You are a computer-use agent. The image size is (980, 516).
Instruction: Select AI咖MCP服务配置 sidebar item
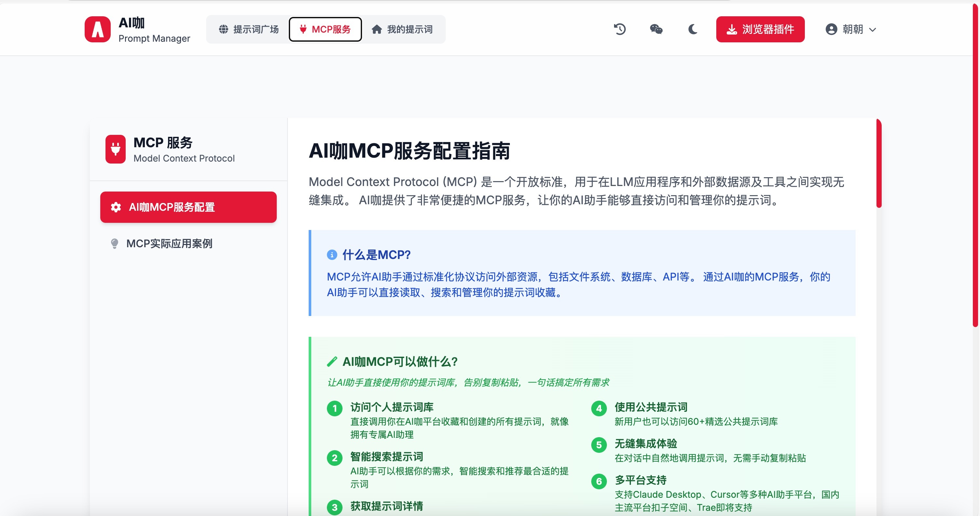tap(188, 207)
